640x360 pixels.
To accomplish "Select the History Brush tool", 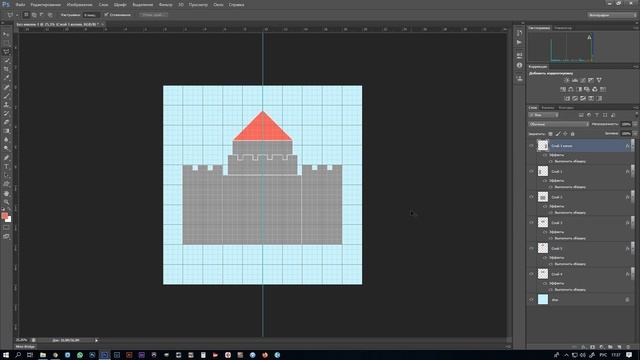I will (6, 113).
